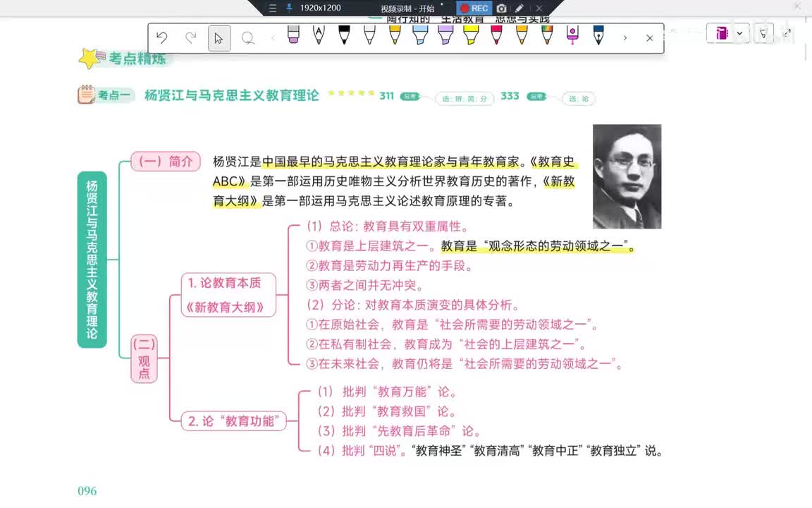Choose the white pen
This screenshot has width=812, height=508.
coord(369,35)
